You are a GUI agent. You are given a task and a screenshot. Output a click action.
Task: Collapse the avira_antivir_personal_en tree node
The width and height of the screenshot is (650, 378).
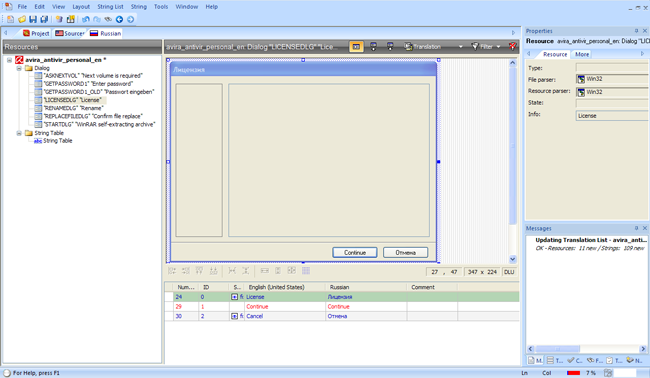(x=9, y=60)
